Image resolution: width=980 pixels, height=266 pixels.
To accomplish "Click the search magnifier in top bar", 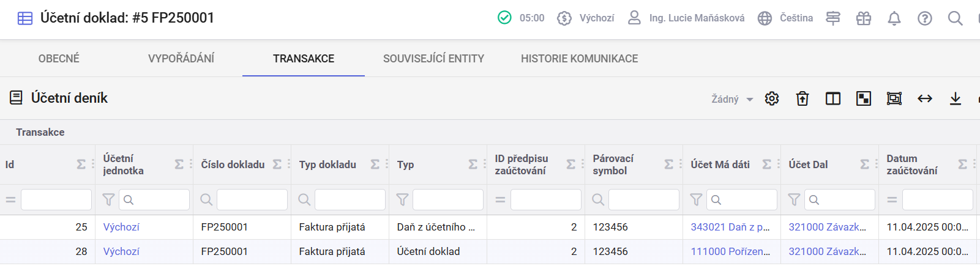I will pyautogui.click(x=956, y=18).
